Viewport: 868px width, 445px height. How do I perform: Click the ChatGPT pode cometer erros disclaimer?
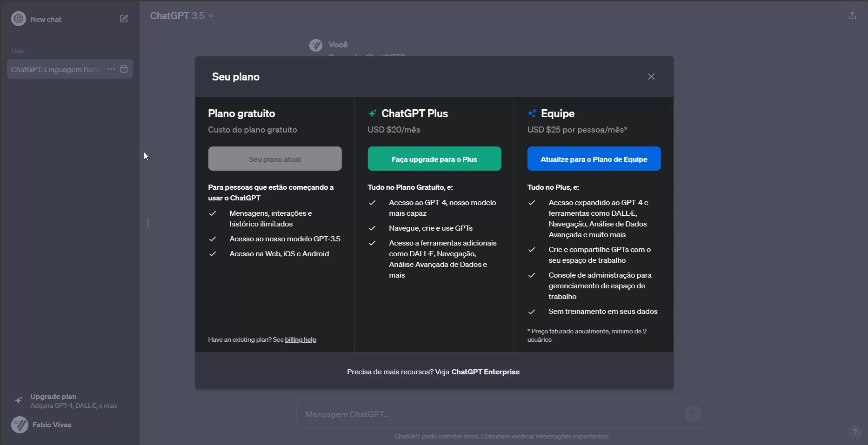[x=501, y=436]
